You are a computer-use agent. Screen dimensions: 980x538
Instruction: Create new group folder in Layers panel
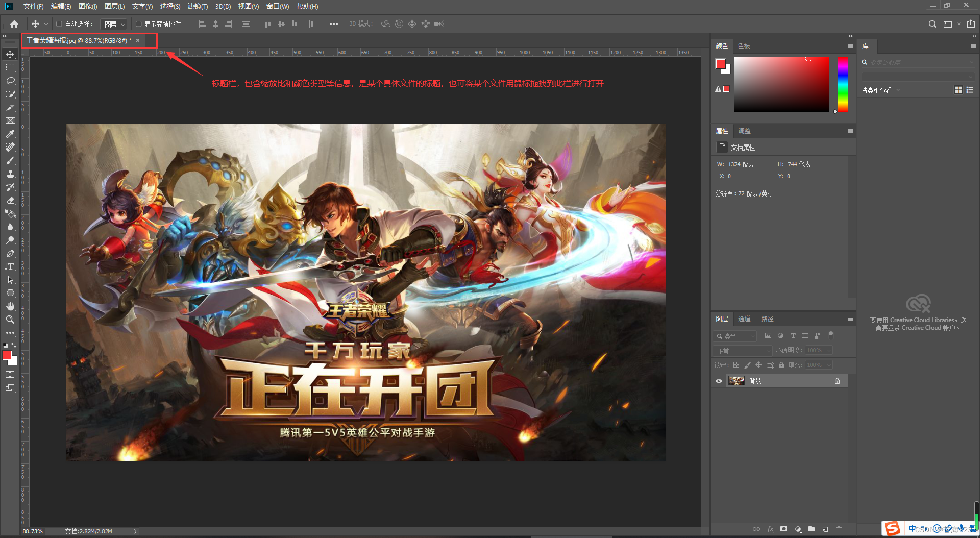(811, 529)
